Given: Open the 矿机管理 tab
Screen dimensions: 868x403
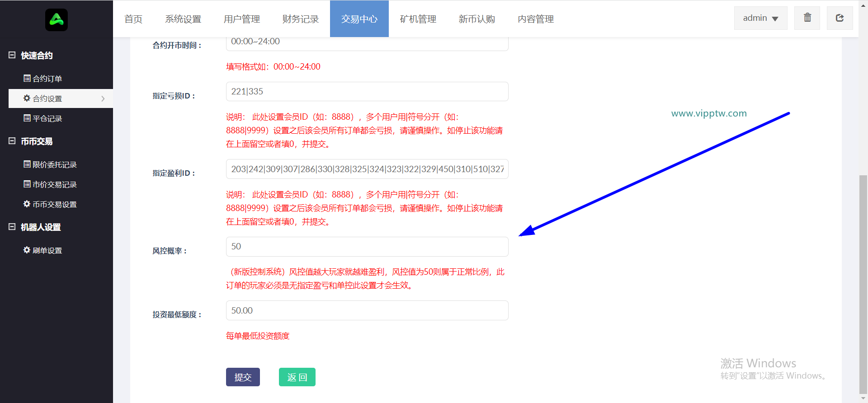Looking at the screenshot, I should pyautogui.click(x=418, y=19).
